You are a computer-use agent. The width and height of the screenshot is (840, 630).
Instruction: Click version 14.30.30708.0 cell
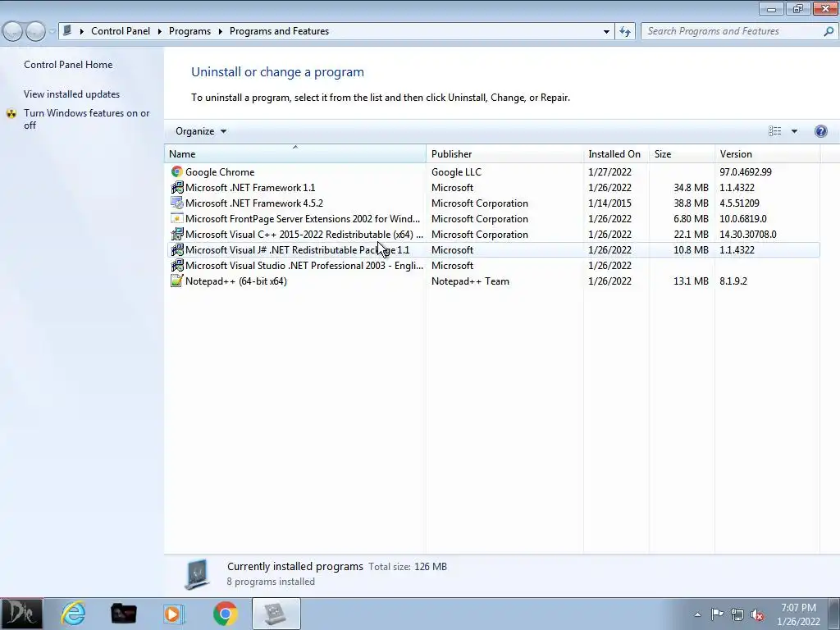748,234
